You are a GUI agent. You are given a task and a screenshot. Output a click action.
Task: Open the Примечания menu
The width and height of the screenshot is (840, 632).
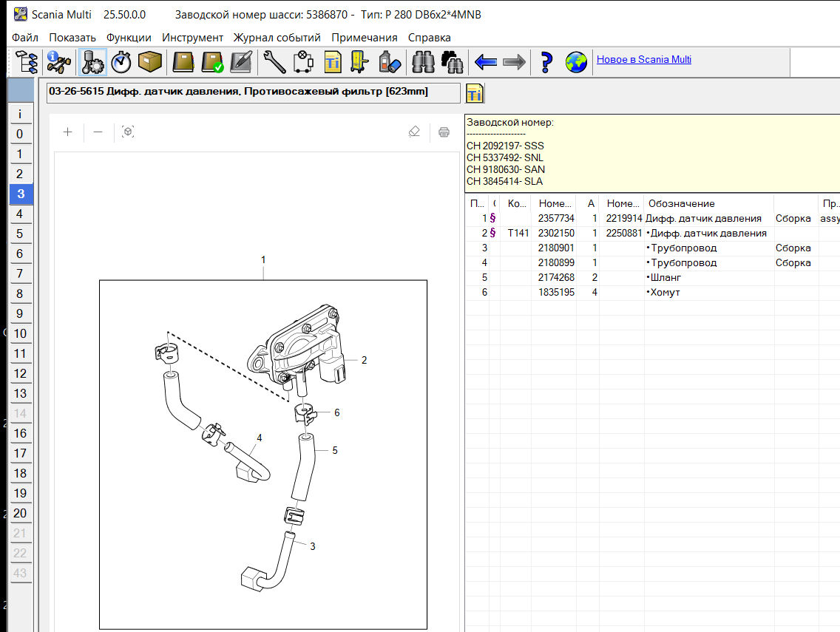pos(365,38)
